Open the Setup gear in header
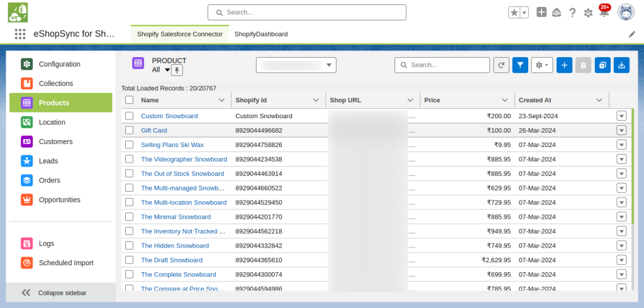Image resolution: width=644 pixels, height=308 pixels. (x=588, y=13)
